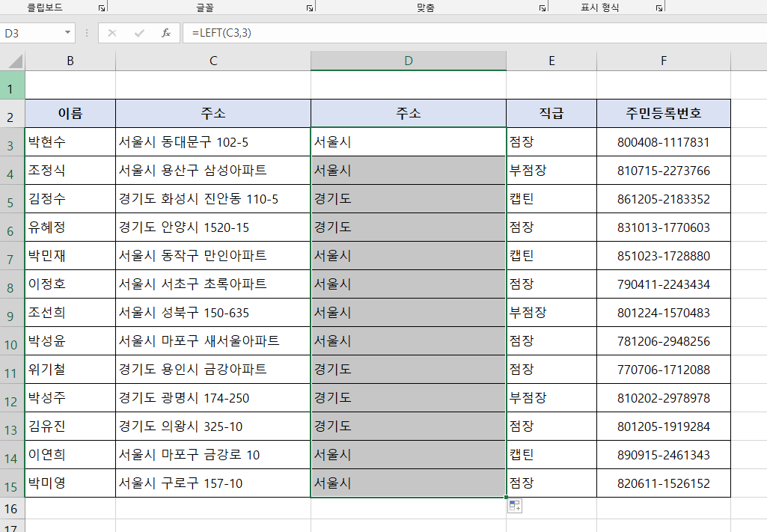Select row 9 header
Screen dimensions: 767x532
12,313
